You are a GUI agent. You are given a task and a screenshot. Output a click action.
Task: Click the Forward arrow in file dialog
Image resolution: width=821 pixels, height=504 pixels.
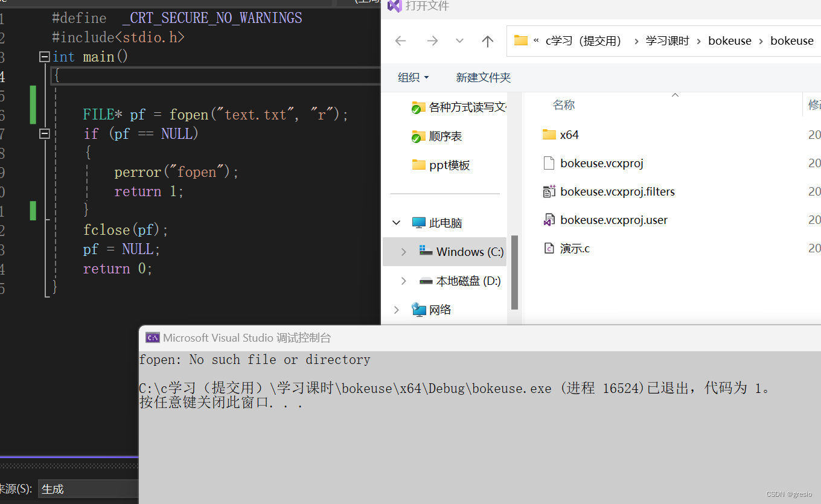tap(432, 40)
